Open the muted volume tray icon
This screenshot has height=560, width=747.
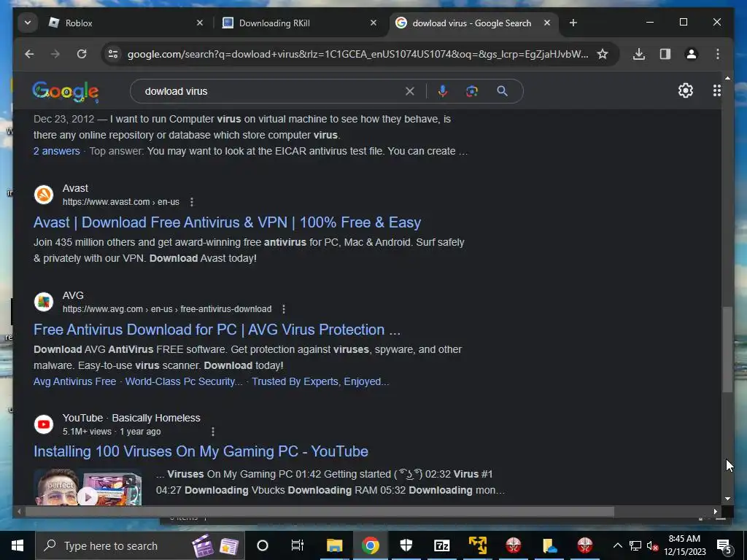tap(652, 545)
